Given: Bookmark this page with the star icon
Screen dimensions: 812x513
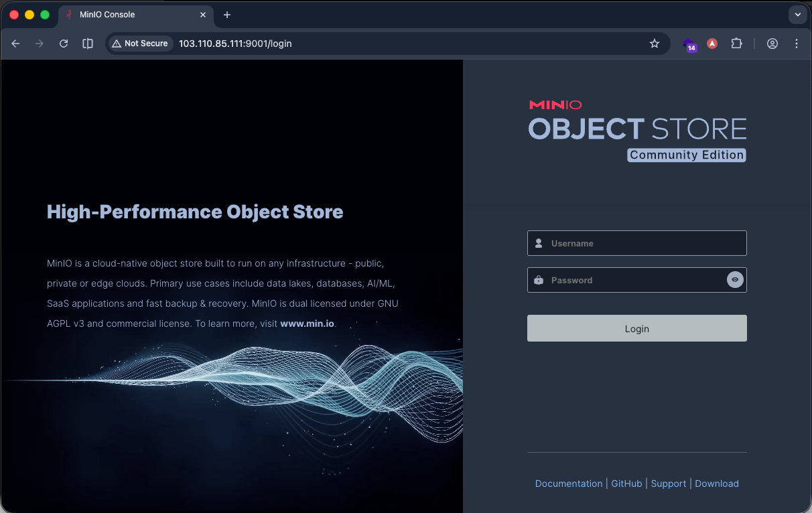Looking at the screenshot, I should 655,44.
